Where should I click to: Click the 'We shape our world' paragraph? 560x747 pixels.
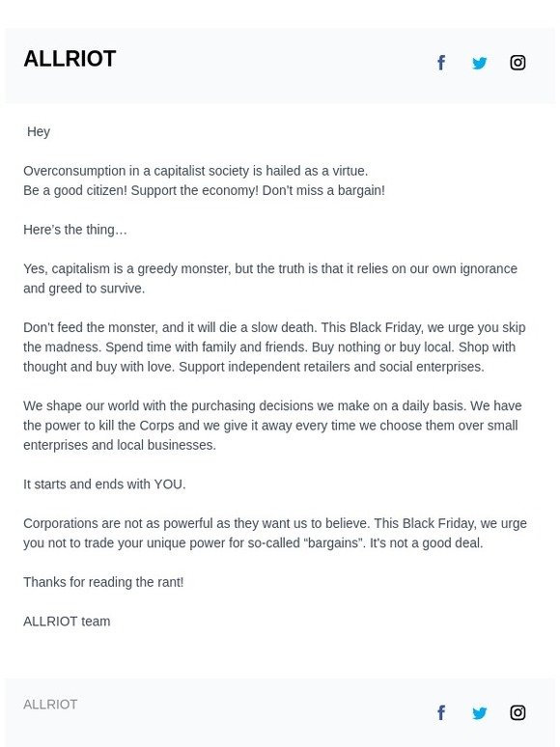(272, 426)
